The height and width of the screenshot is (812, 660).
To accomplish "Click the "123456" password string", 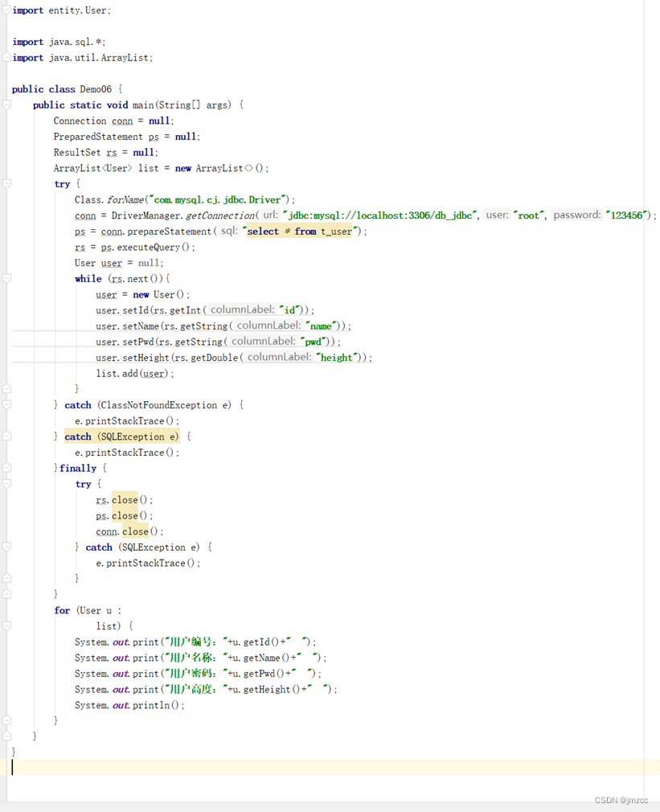I will click(x=626, y=215).
